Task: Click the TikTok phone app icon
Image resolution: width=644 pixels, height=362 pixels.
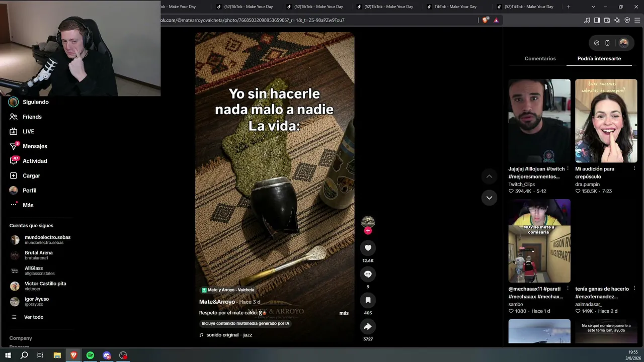Action: 607,43
